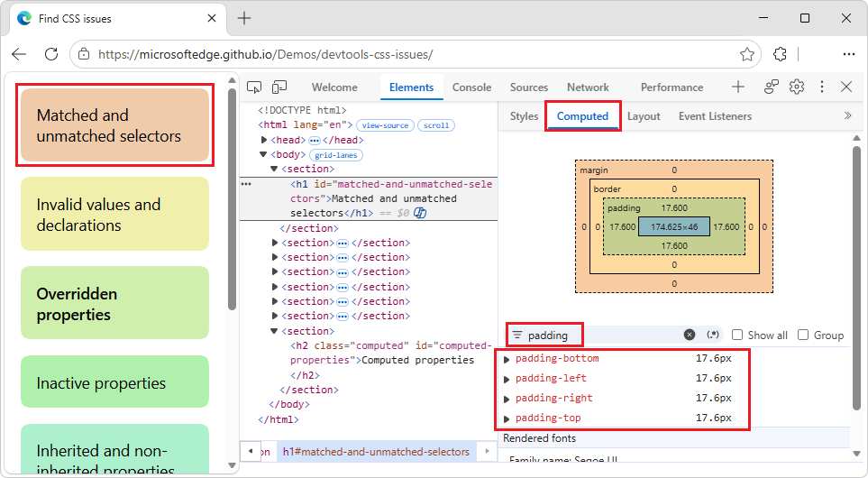
Task: Click the padding filter input field
Action: [603, 336]
